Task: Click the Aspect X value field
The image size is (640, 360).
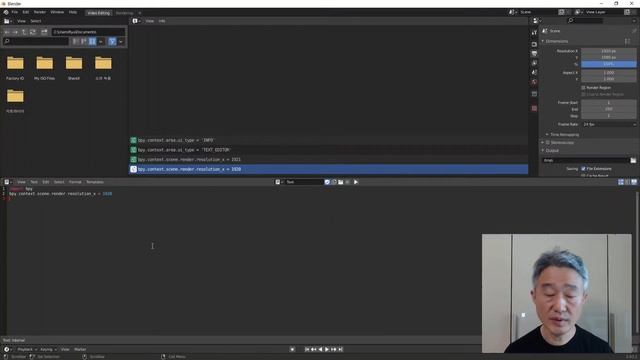Action: pyautogui.click(x=609, y=73)
